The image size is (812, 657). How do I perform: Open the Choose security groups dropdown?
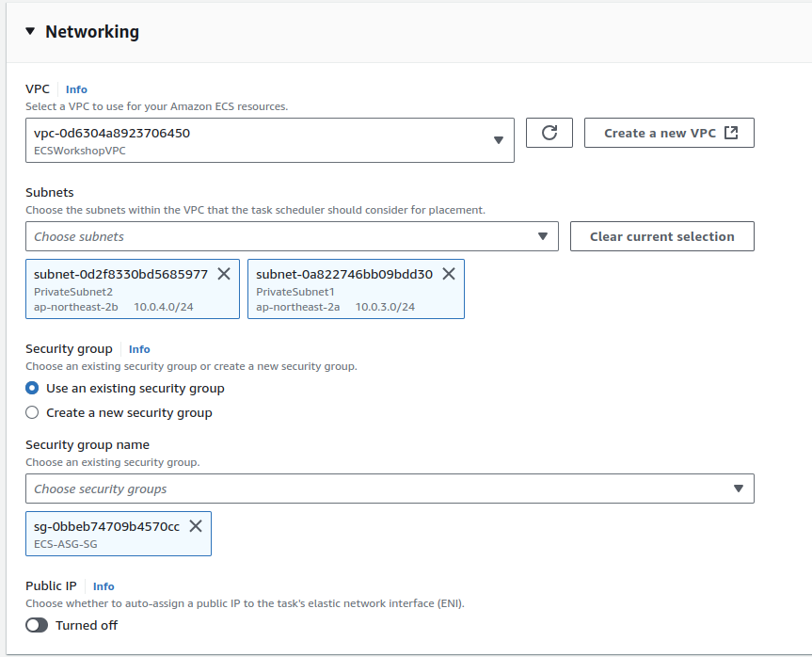(x=390, y=489)
